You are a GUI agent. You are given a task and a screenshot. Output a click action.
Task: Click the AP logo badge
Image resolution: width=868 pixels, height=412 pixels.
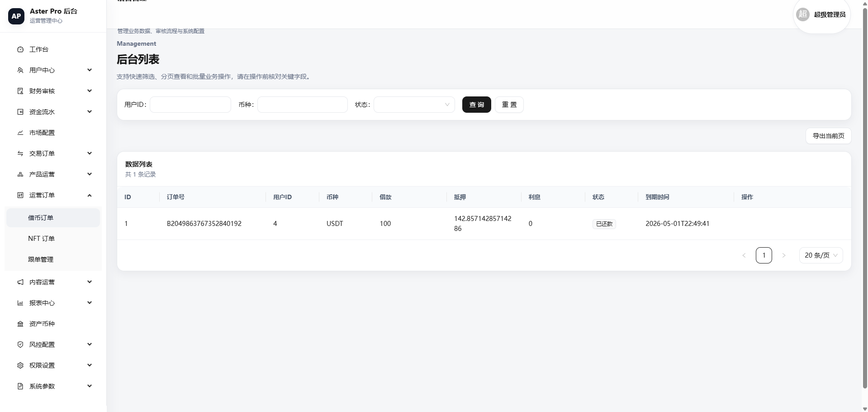pos(16,16)
